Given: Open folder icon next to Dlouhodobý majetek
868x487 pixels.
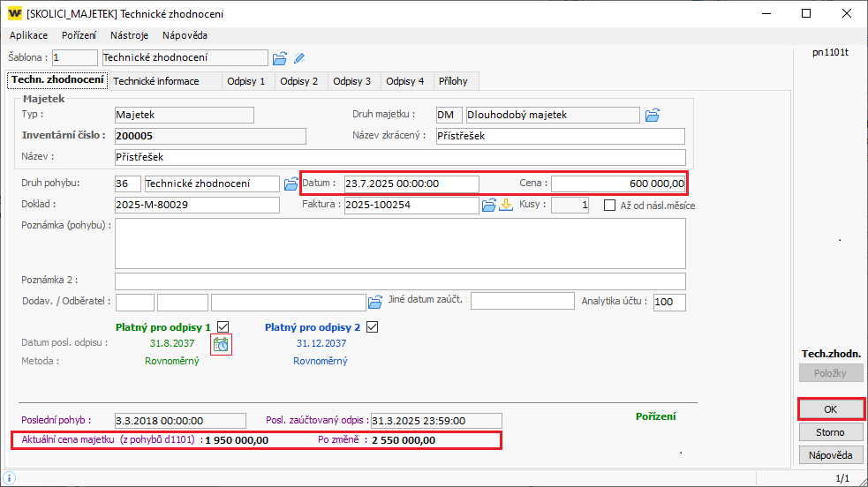Looking at the screenshot, I should 653,115.
